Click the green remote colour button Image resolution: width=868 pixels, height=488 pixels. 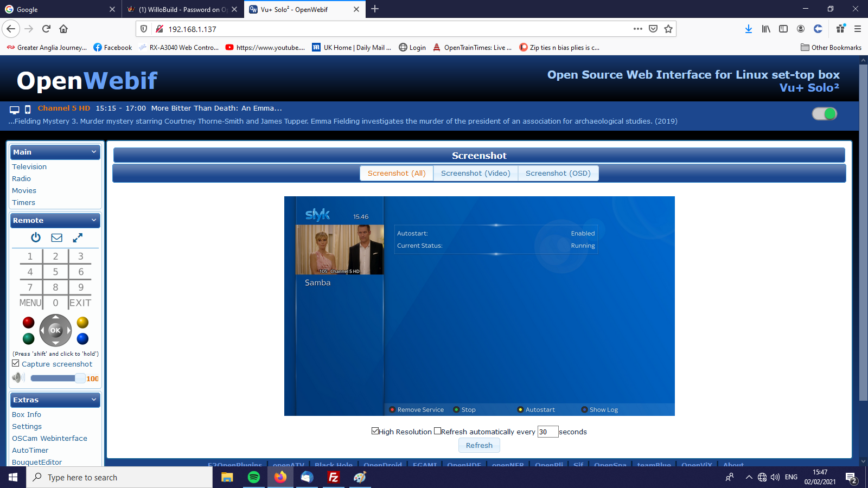[x=29, y=339]
